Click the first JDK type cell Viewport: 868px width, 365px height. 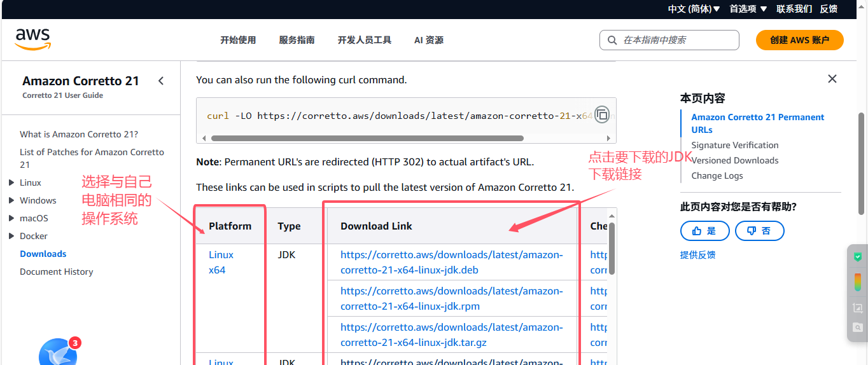(x=286, y=254)
